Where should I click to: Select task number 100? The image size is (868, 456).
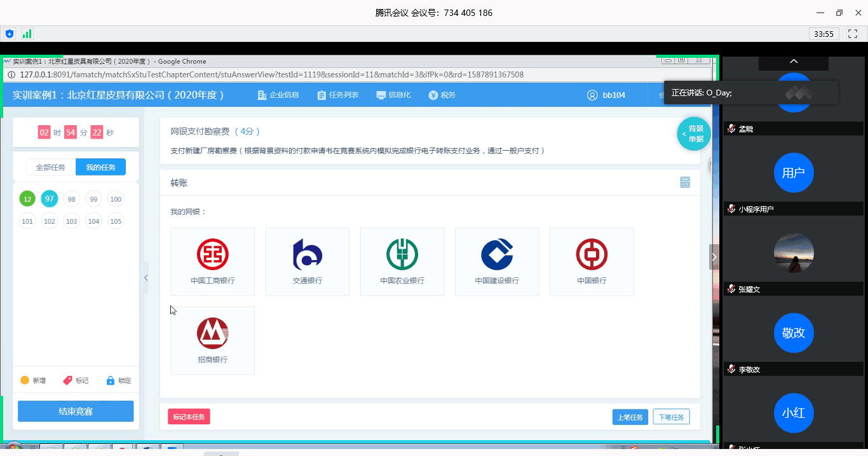tap(116, 199)
